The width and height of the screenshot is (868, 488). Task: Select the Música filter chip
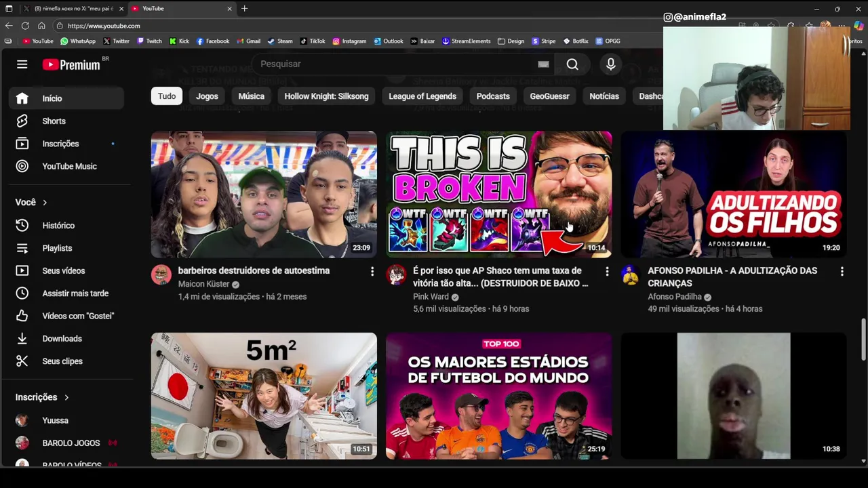(251, 96)
